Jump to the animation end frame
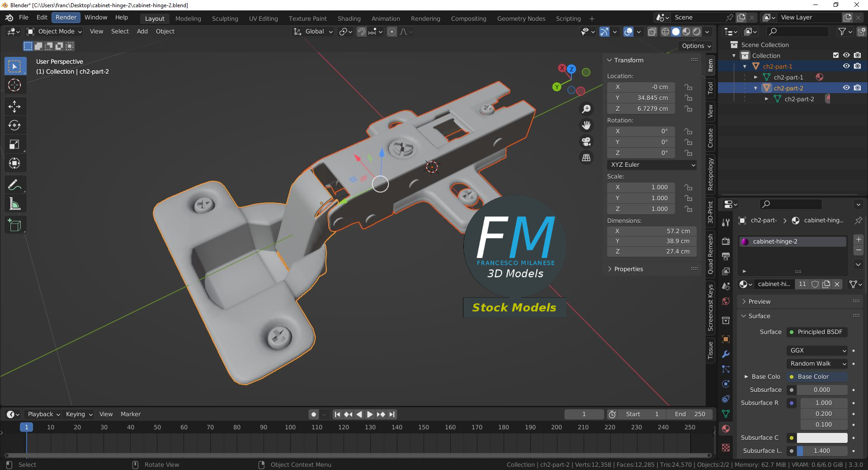 392,414
